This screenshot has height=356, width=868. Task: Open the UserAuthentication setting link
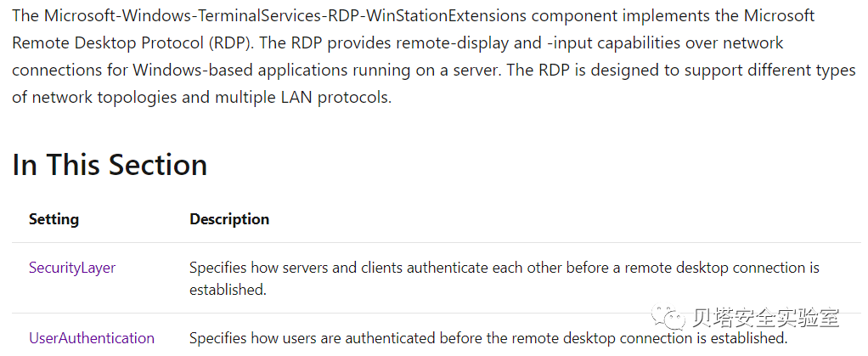coord(92,338)
